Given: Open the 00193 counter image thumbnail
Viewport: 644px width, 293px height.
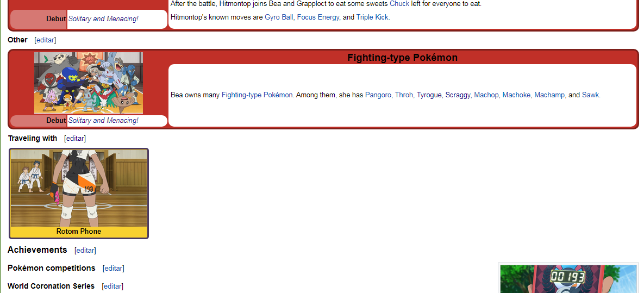Looking at the screenshot, I should pyautogui.click(x=568, y=279).
